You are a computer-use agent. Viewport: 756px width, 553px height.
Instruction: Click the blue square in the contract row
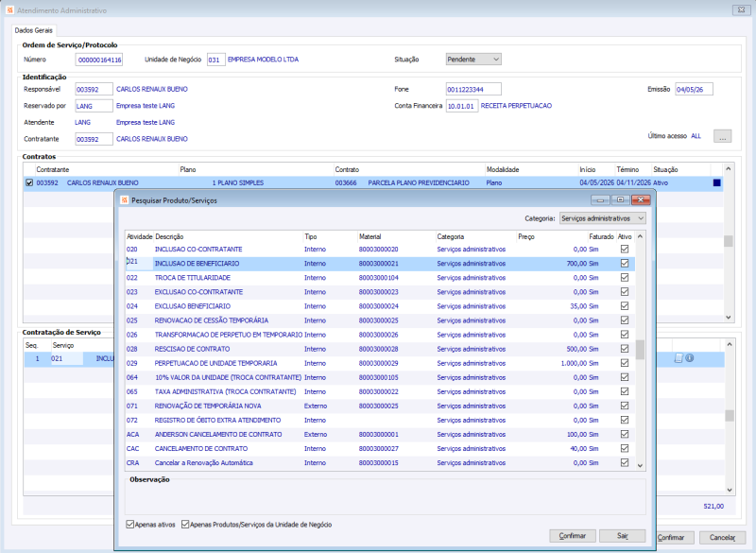(x=716, y=182)
